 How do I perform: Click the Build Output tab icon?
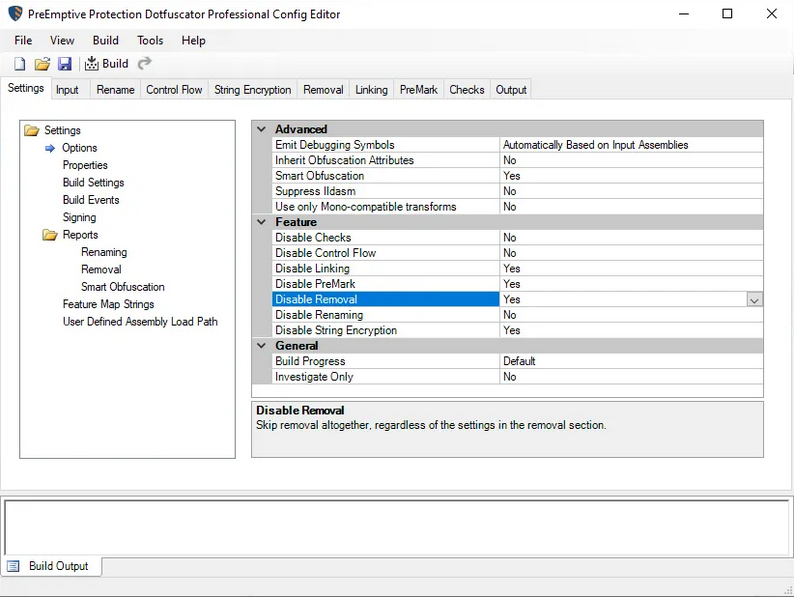tap(13, 566)
